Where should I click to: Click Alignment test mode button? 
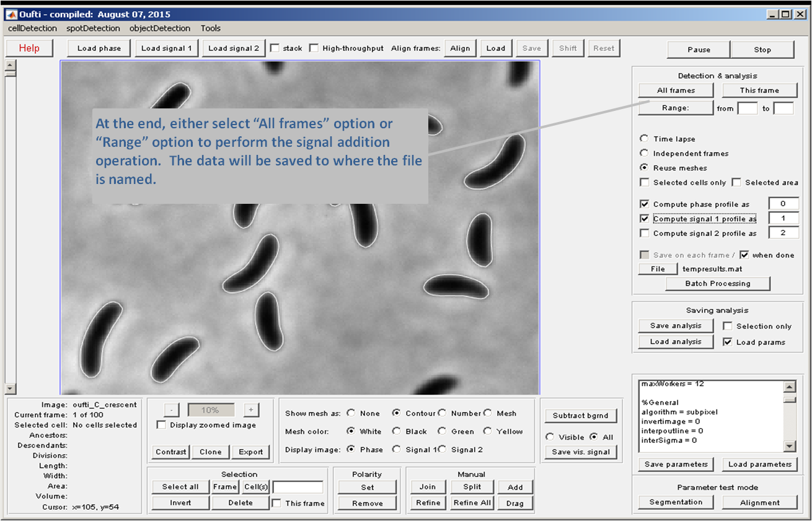pos(759,502)
